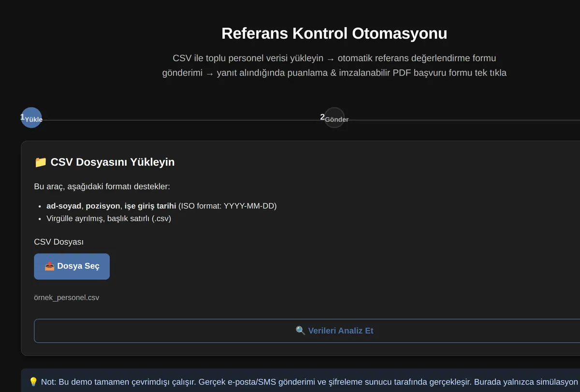The width and height of the screenshot is (580, 392).
Task: Click the Verileri Analiz Et button
Action: click(334, 331)
